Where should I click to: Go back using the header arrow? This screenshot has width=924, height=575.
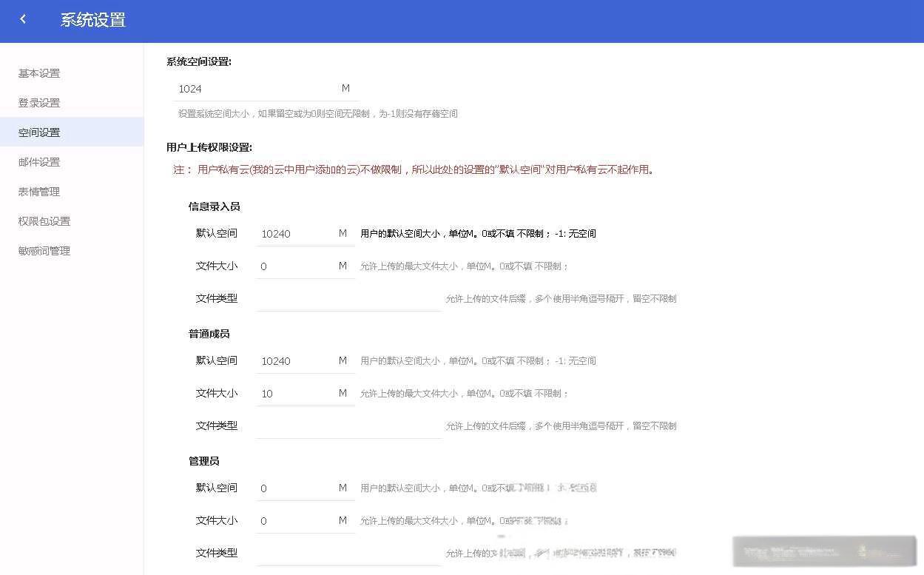23,20
